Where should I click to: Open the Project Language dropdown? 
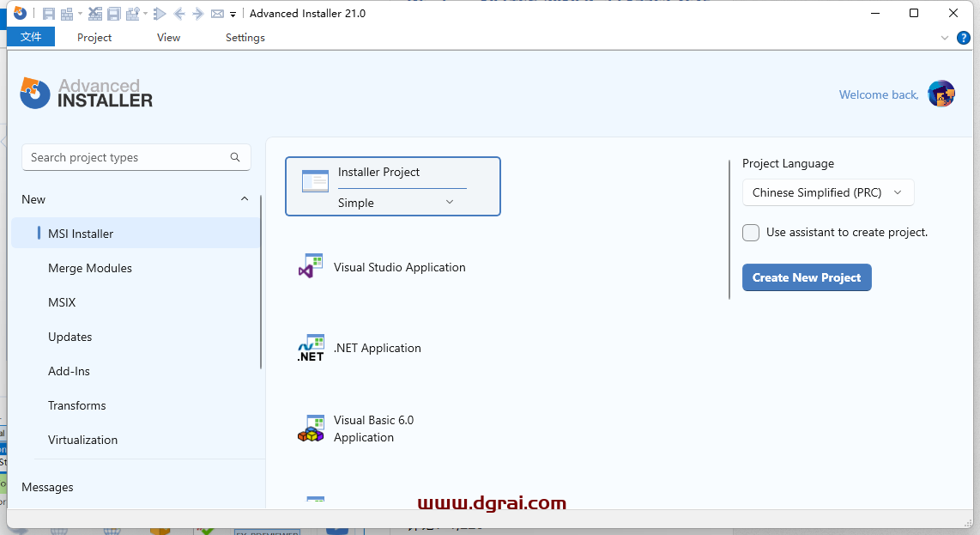coord(828,192)
